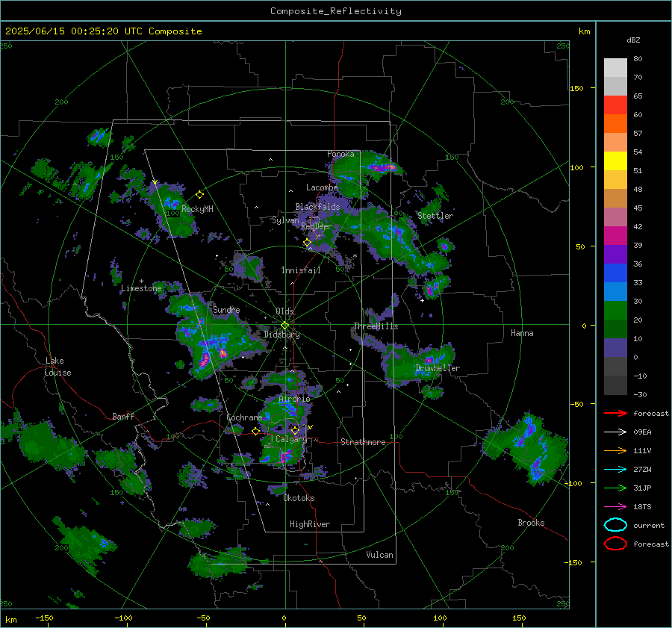Click the km label in the top-right corner
Viewport: 672px width, 628px height.
click(584, 31)
